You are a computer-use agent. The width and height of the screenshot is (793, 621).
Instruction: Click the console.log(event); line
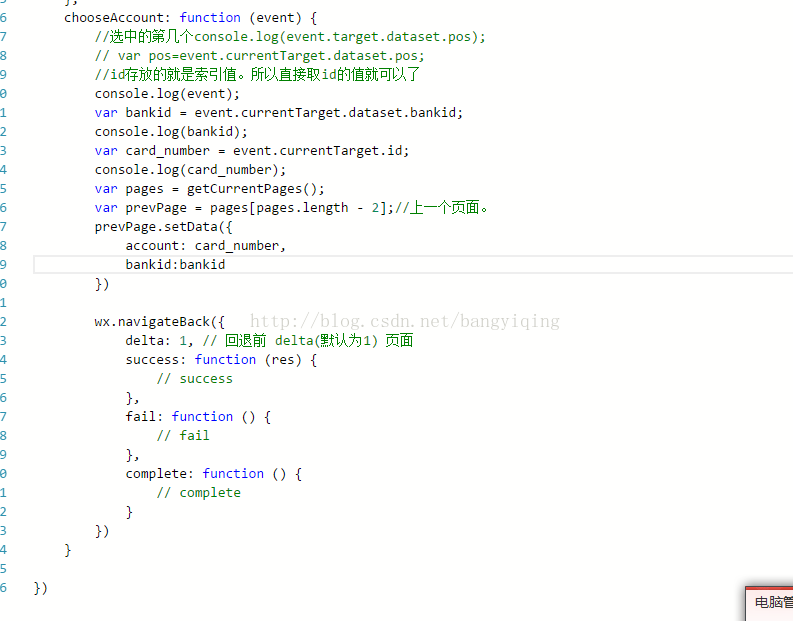click(167, 94)
